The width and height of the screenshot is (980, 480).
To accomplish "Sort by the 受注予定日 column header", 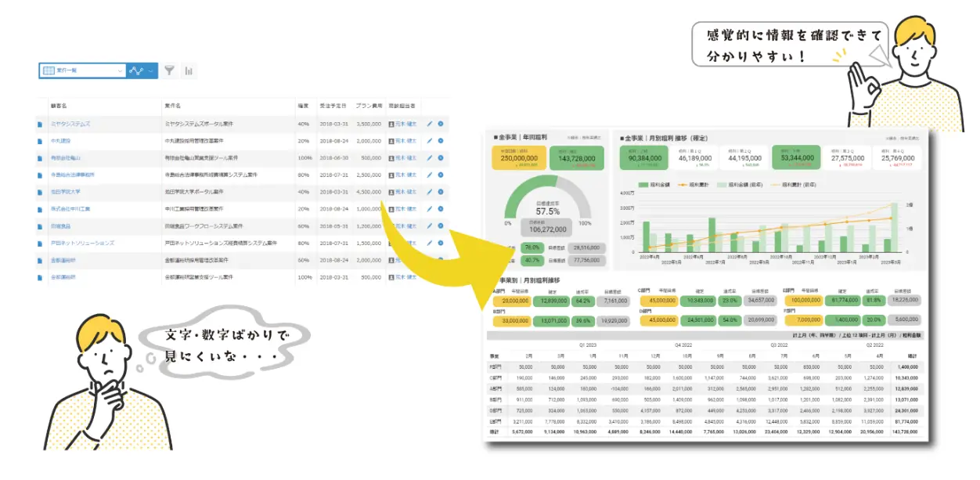I will coord(331,105).
